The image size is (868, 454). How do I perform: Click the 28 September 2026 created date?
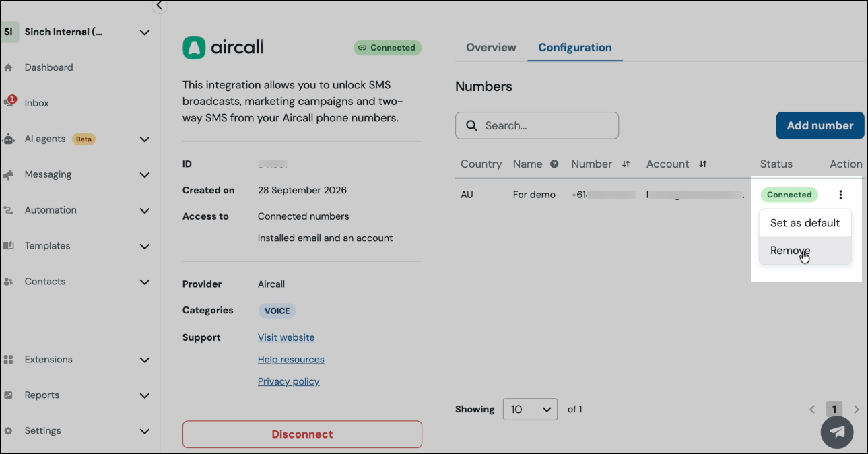point(302,190)
